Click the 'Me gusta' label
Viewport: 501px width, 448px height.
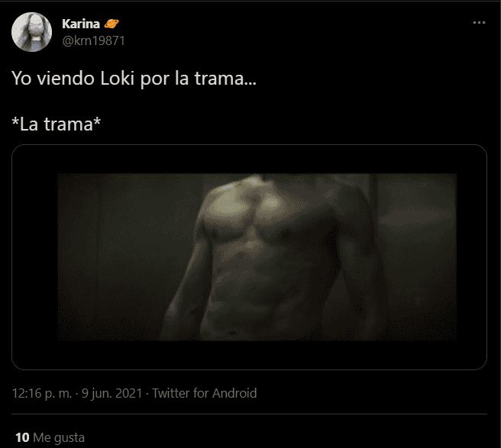[59, 438]
